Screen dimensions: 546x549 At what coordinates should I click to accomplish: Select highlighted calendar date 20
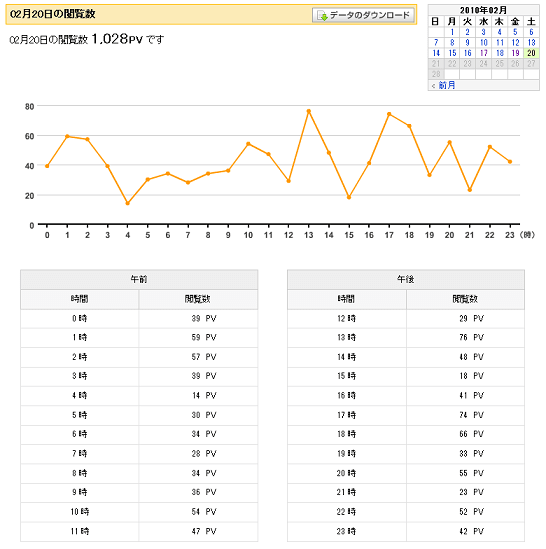point(531,53)
